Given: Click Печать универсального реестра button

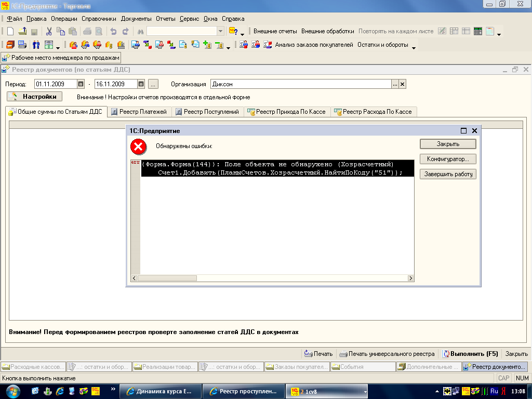Looking at the screenshot, I should 387,353.
